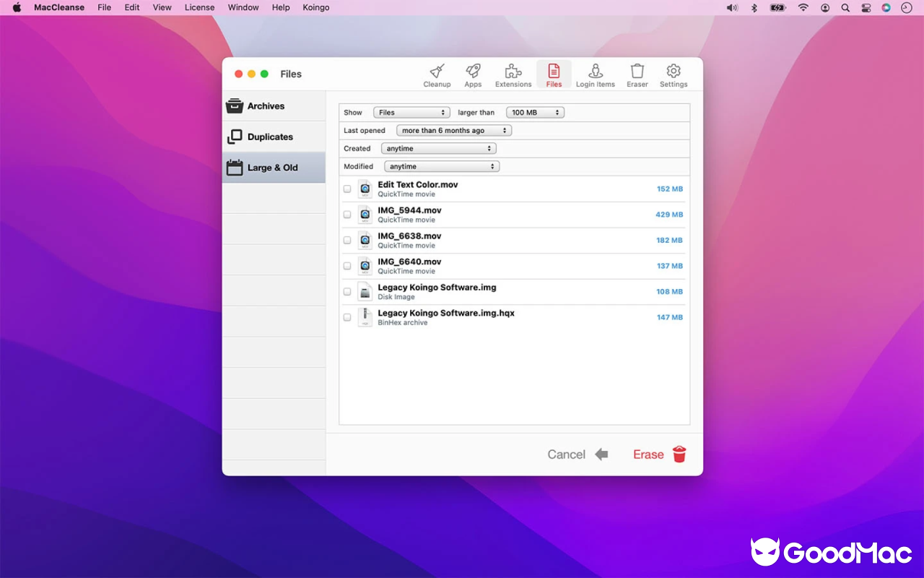Switch to Login Items
924x578 pixels.
click(595, 74)
